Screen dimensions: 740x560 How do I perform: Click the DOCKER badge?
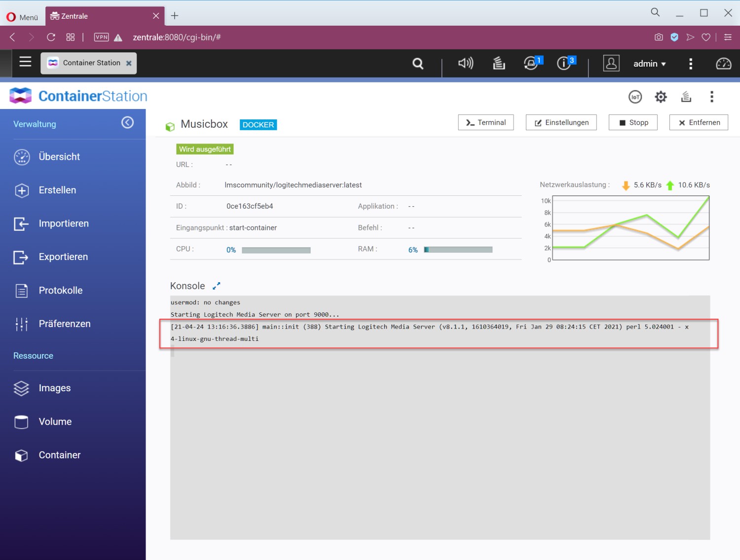click(x=258, y=125)
